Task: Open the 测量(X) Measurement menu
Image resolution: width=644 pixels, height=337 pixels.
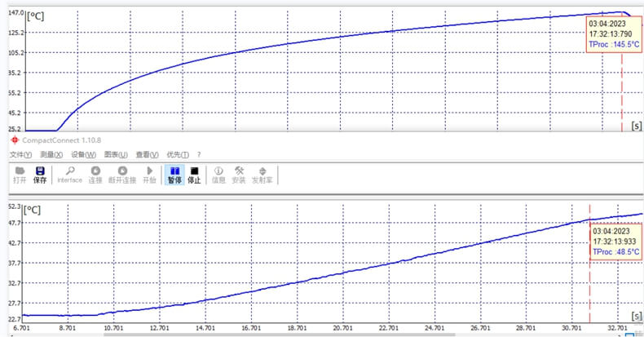Action: (51, 154)
